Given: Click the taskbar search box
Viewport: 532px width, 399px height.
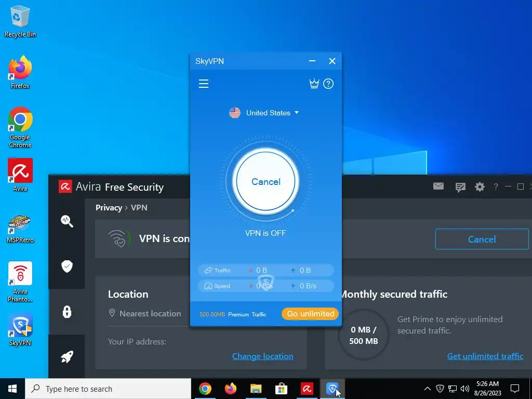Looking at the screenshot, I should coord(108,389).
